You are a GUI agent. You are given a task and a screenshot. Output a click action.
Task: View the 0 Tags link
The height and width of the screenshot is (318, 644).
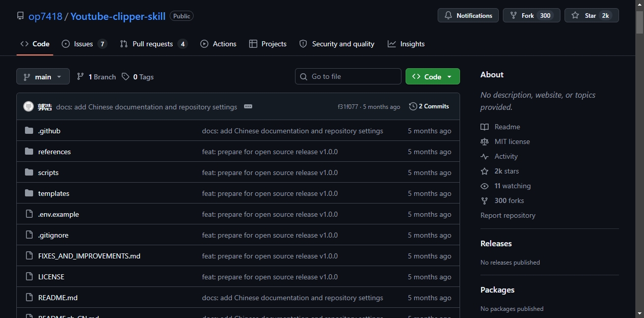point(138,77)
